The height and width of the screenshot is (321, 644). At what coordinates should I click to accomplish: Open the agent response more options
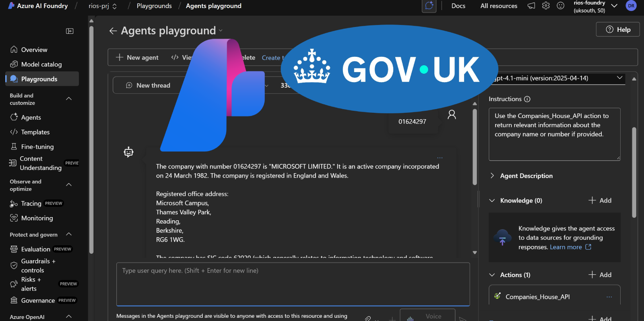tap(440, 157)
